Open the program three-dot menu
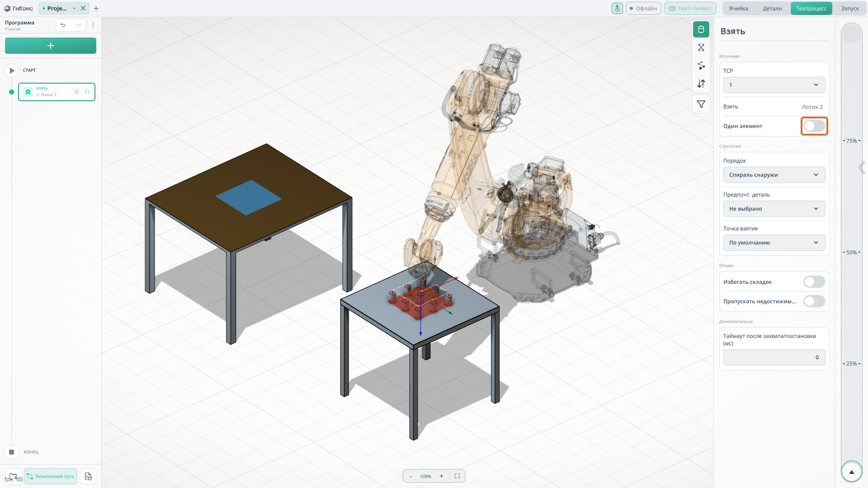The image size is (868, 488). (93, 25)
